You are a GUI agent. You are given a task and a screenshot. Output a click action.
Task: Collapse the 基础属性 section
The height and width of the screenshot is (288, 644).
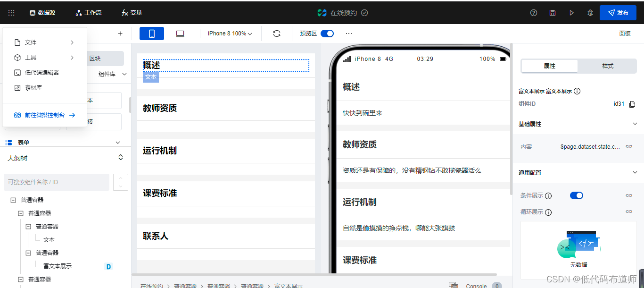(635, 124)
